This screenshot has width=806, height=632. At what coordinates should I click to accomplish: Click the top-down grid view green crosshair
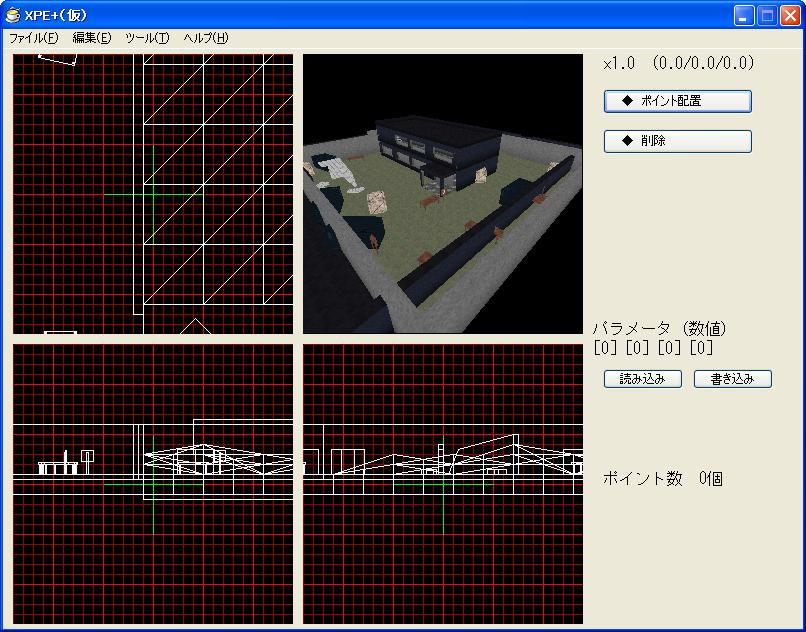pos(153,195)
